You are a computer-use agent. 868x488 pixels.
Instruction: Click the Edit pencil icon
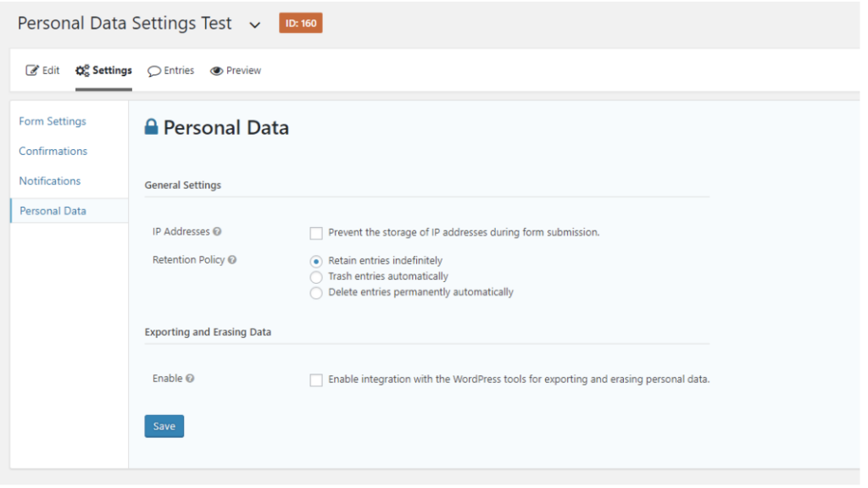[x=32, y=70]
